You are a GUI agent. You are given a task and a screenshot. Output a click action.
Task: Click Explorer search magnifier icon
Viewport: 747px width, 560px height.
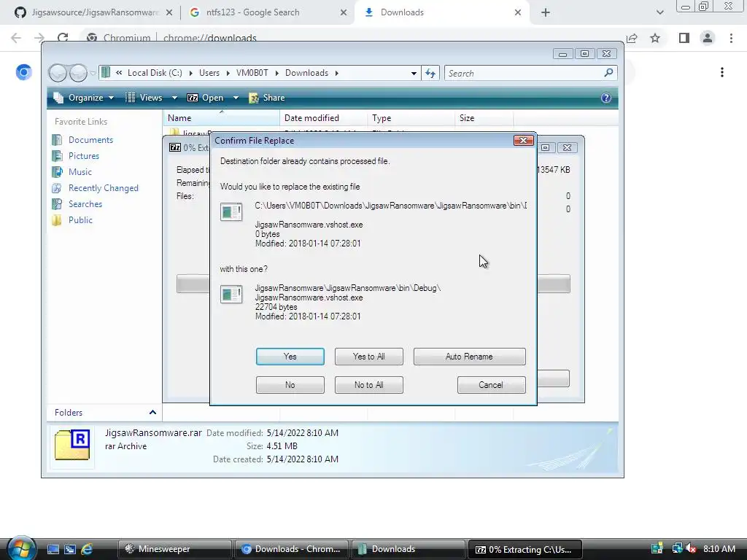click(x=608, y=73)
